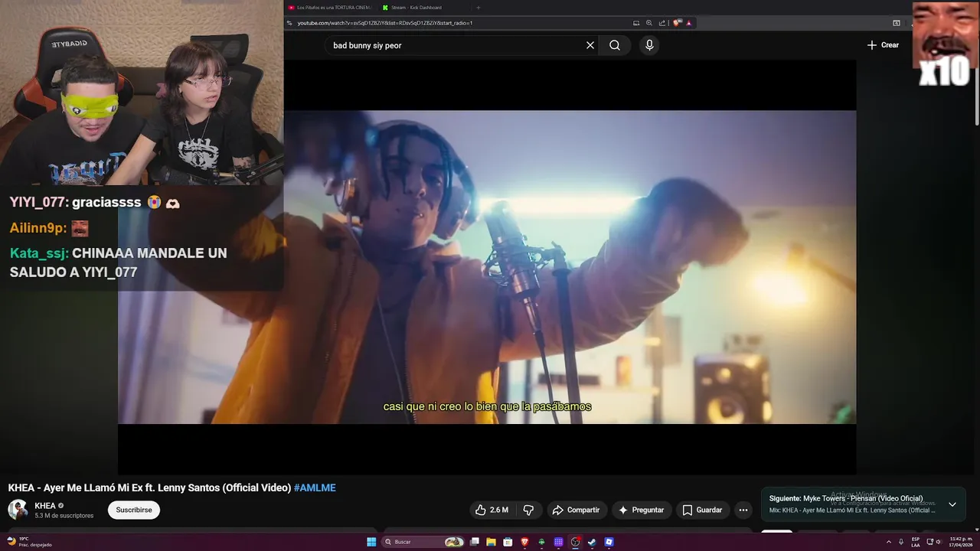Open Steam from the taskbar
The width and height of the screenshot is (980, 551).
592,542
